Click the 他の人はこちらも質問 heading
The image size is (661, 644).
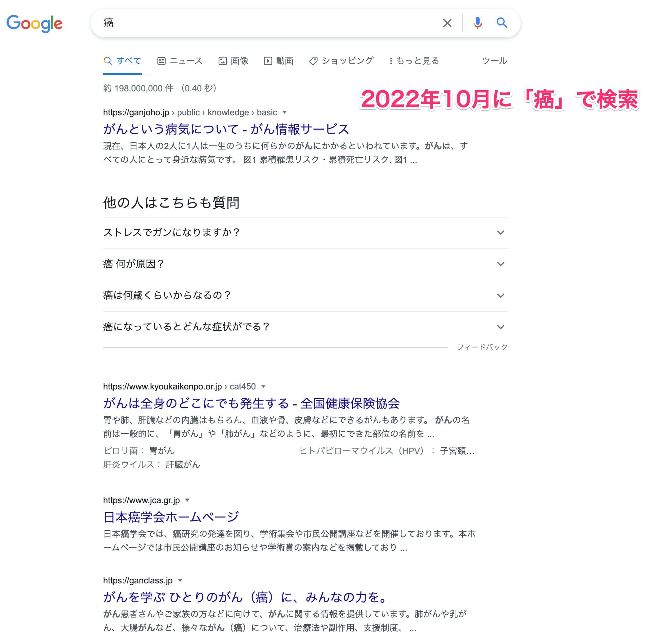171,203
